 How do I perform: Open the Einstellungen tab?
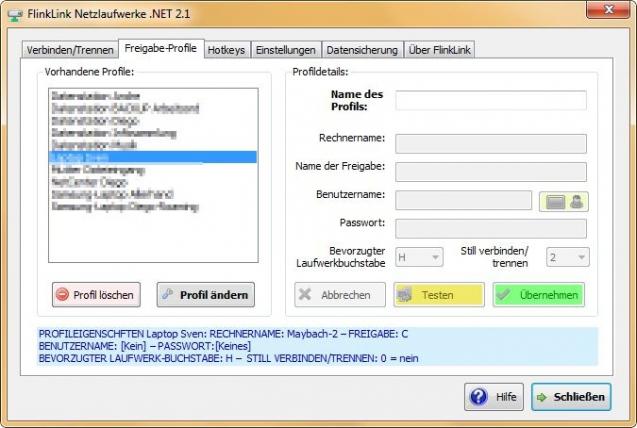click(286, 50)
